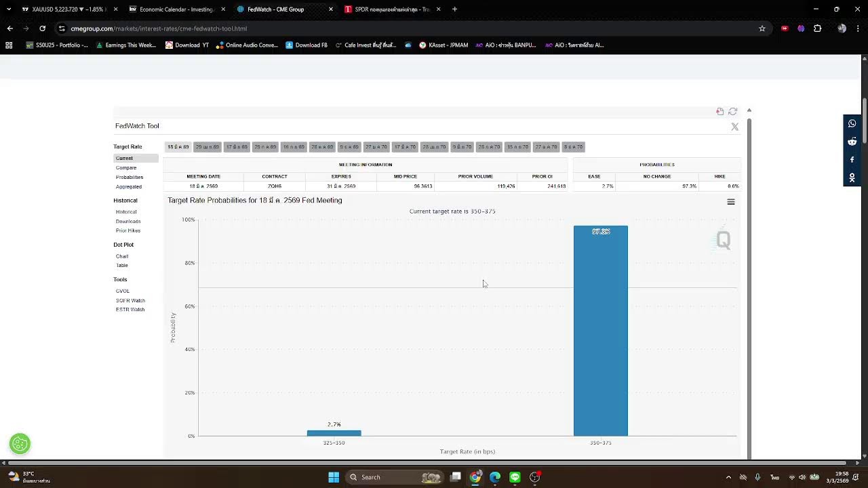Open Task View on the taskbar

456,477
